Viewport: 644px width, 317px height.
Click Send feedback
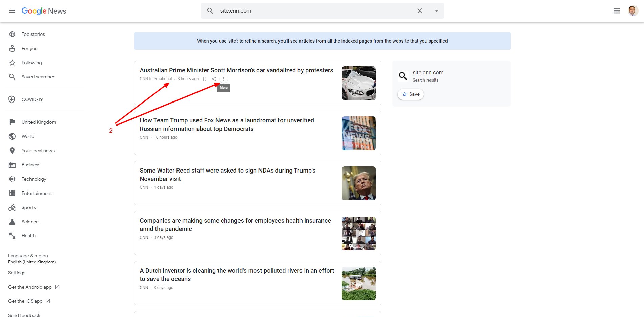(x=24, y=315)
